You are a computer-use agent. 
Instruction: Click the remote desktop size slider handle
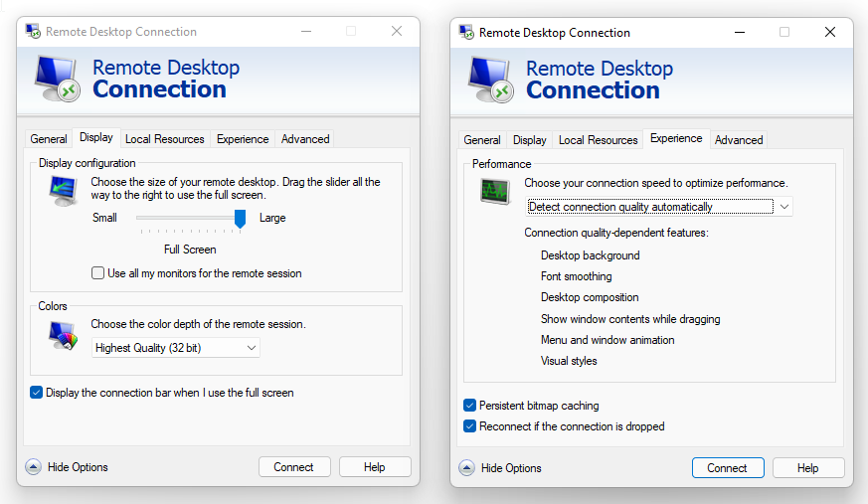(x=240, y=219)
